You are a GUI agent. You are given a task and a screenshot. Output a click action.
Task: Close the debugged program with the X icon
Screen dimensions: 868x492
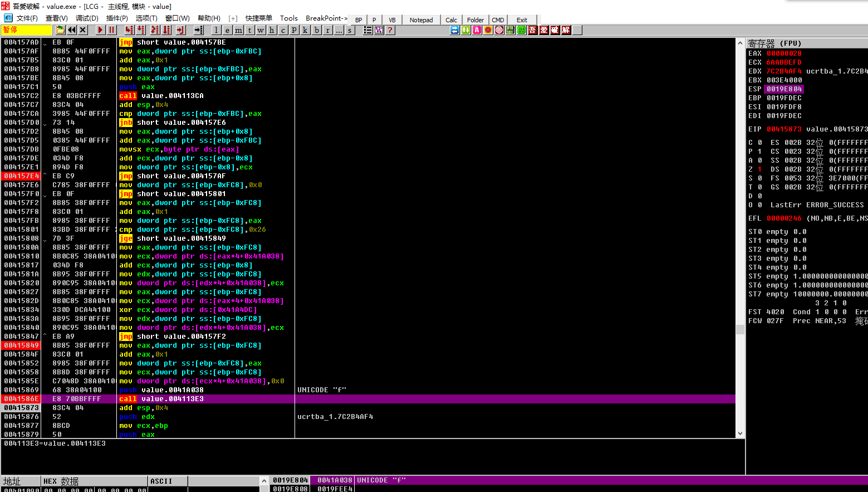[x=83, y=30]
